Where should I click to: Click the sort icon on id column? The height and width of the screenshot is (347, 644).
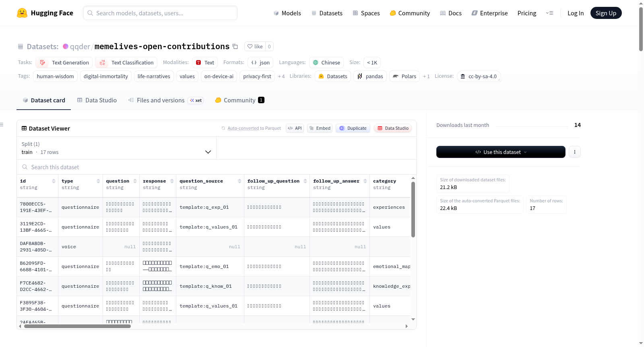[54, 181]
